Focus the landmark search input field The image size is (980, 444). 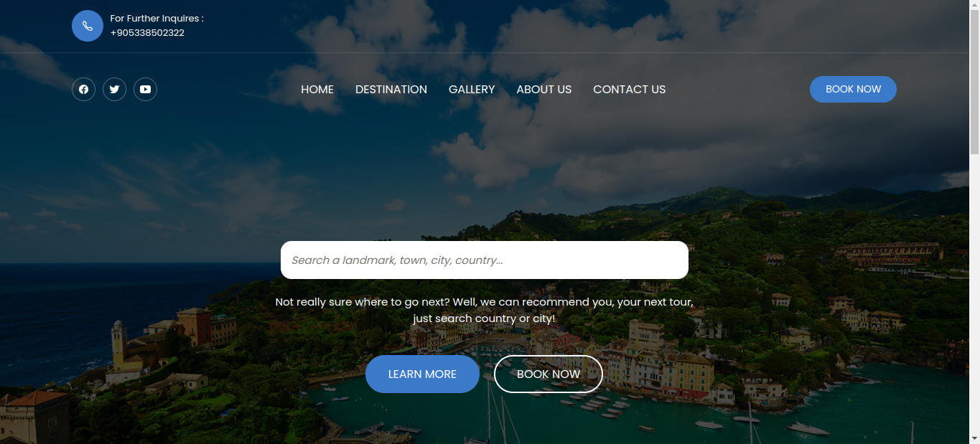[485, 260]
